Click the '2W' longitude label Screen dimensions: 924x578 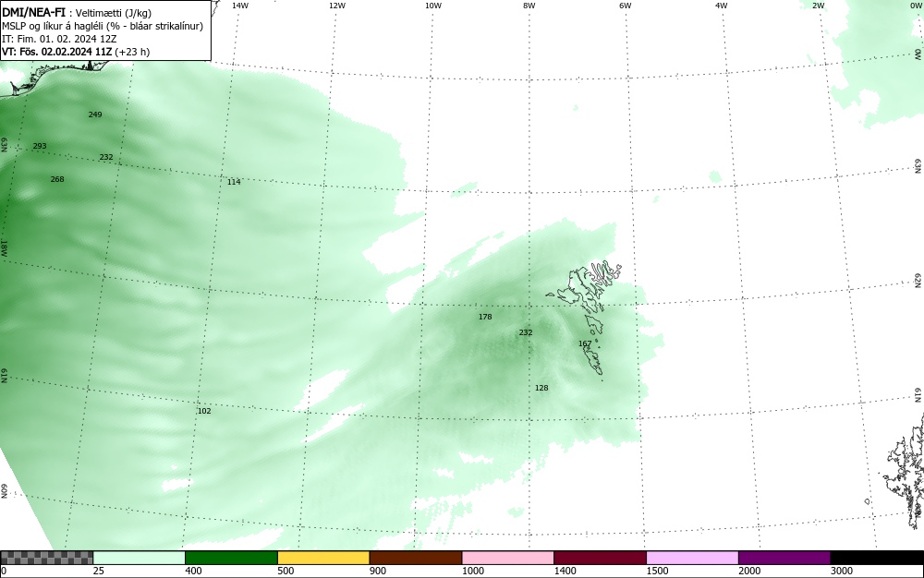point(818,6)
